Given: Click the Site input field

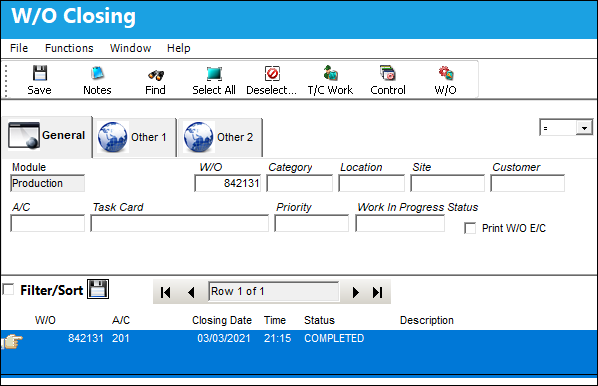Looking at the screenshot, I should coord(447,183).
